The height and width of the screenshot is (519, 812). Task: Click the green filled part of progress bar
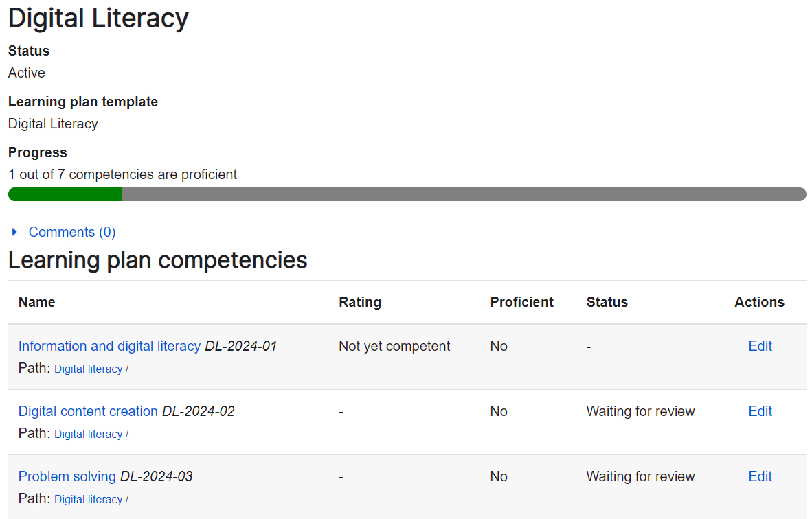click(x=65, y=194)
